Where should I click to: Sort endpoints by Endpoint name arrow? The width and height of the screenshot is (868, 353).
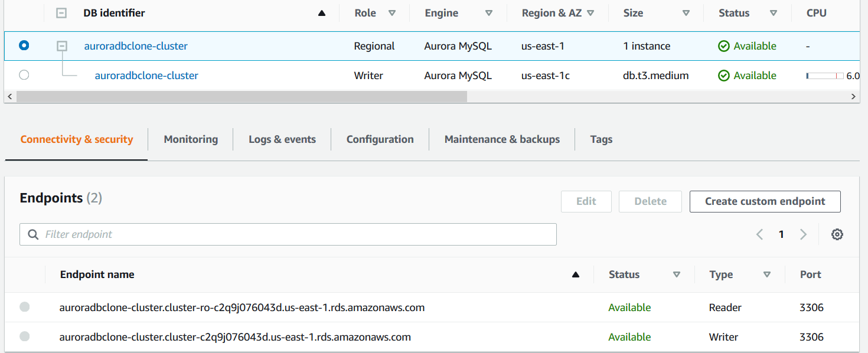click(576, 274)
